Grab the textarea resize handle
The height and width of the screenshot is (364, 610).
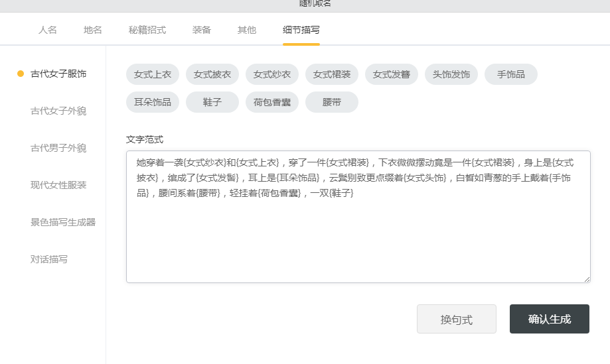click(587, 279)
